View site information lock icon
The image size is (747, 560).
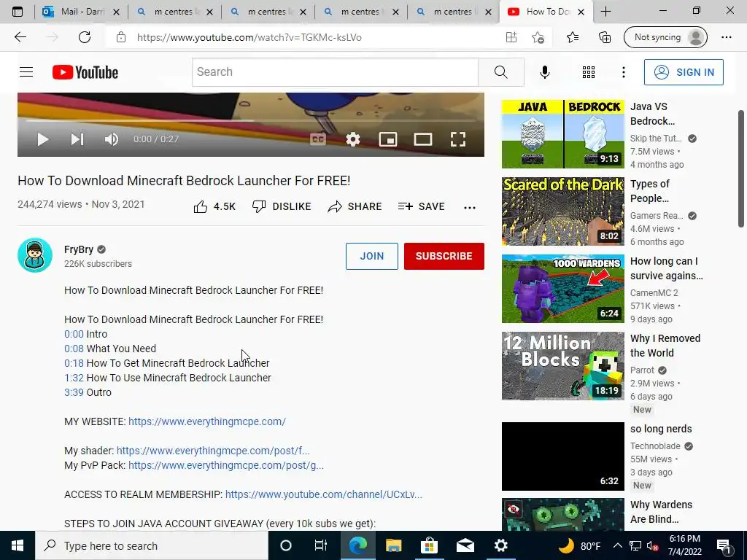tap(121, 37)
